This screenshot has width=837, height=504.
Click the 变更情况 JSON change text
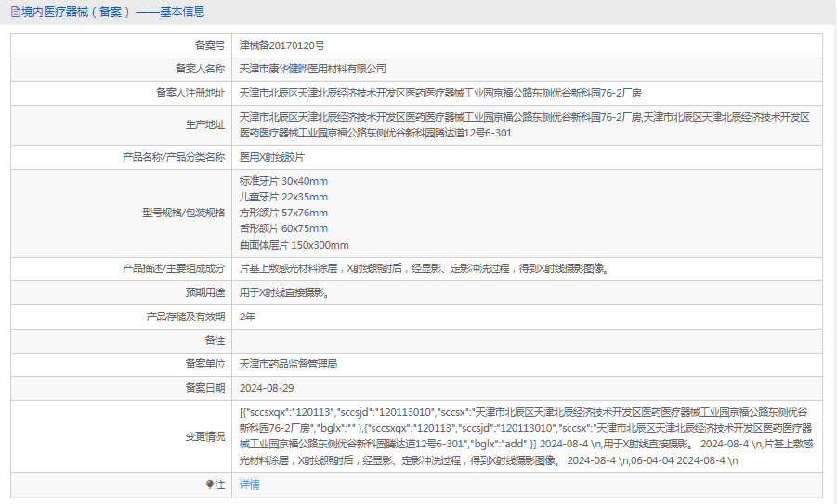tap(526, 436)
